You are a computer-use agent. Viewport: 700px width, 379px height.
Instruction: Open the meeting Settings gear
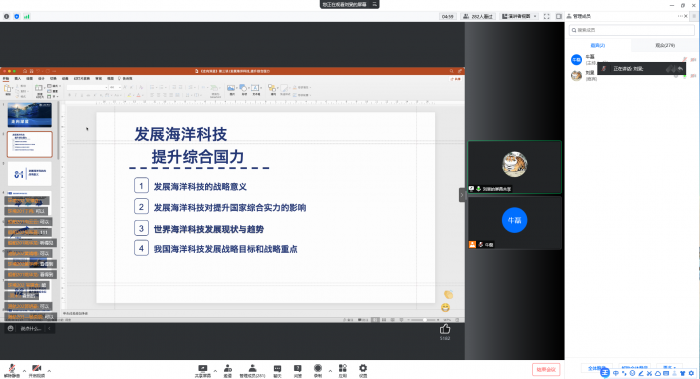coord(363,371)
